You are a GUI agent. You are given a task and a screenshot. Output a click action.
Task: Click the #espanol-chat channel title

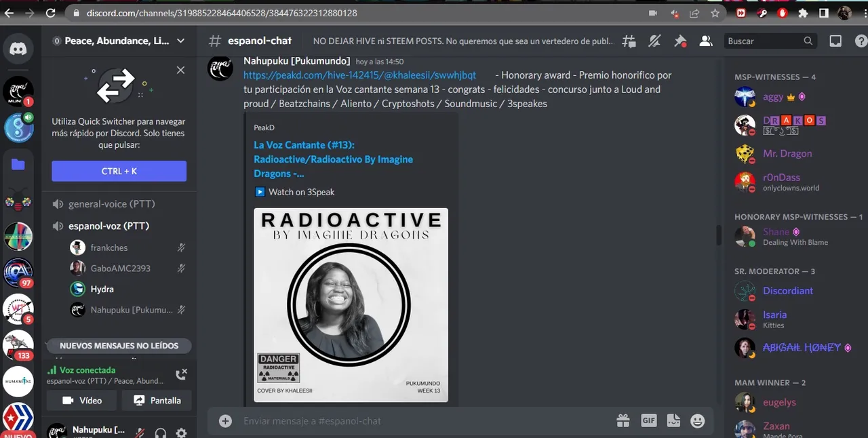click(x=259, y=41)
